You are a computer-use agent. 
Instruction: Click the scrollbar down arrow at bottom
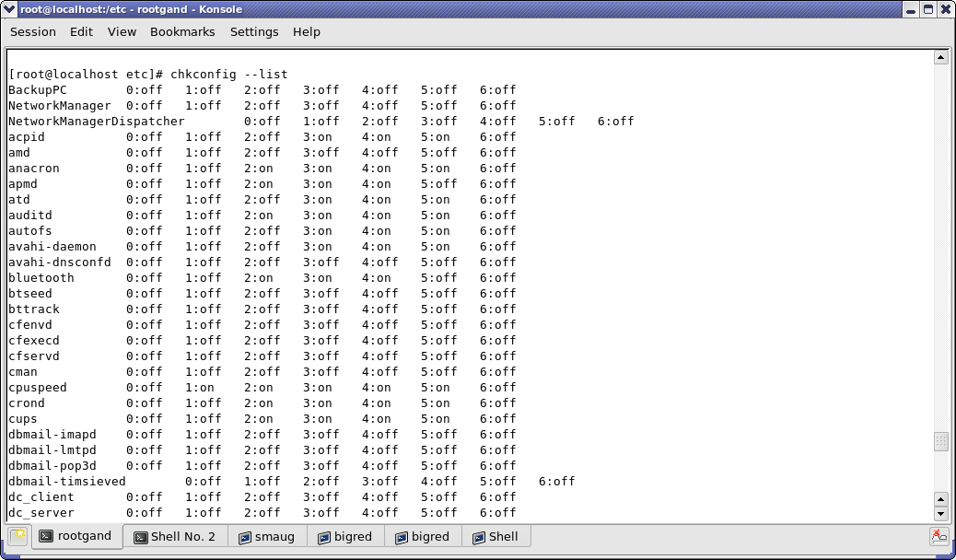[940, 514]
